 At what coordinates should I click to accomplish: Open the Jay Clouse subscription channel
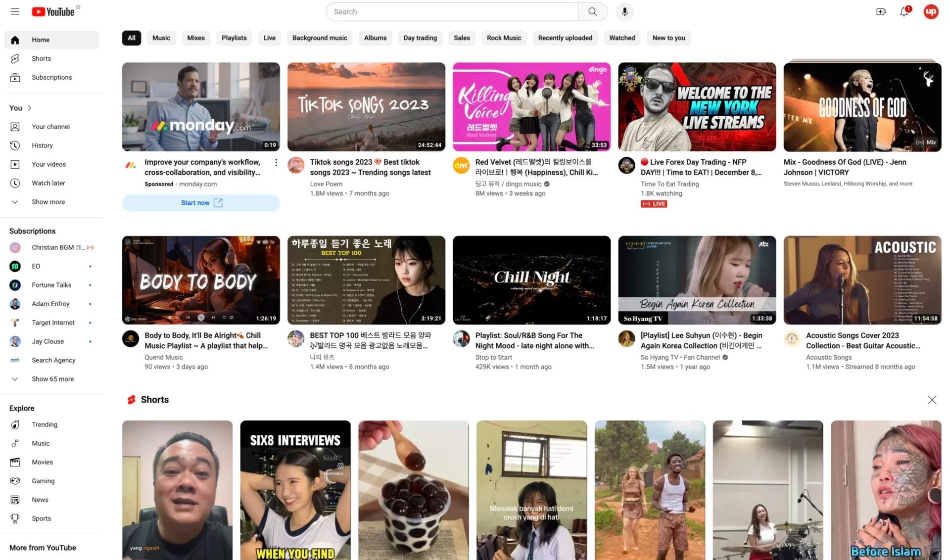click(x=47, y=341)
